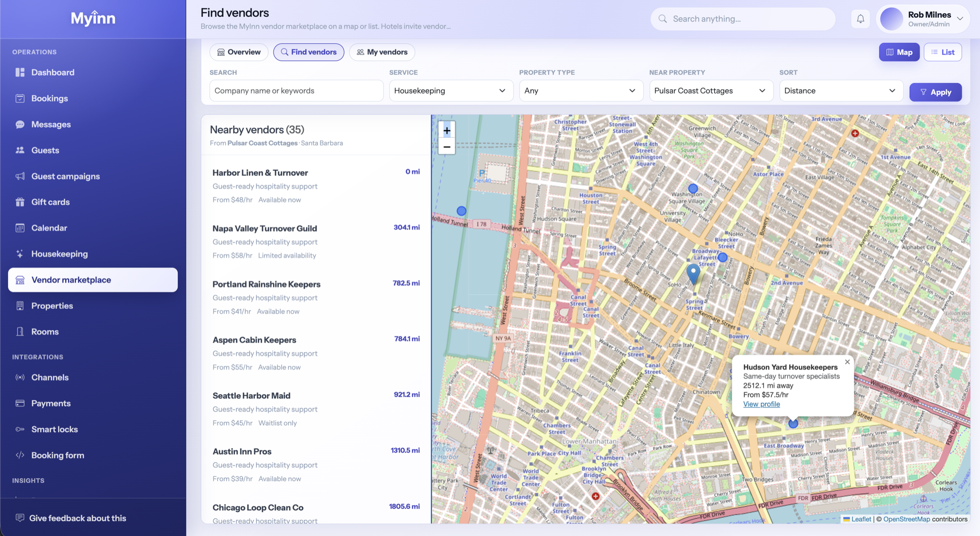Image resolution: width=980 pixels, height=536 pixels.
Task: Switch to Map view
Action: [x=899, y=52]
